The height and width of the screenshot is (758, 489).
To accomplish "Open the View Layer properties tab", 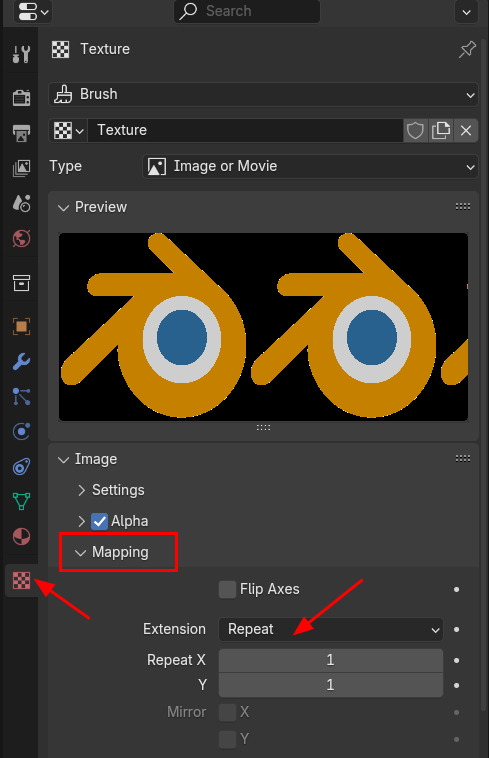I will coord(21,168).
